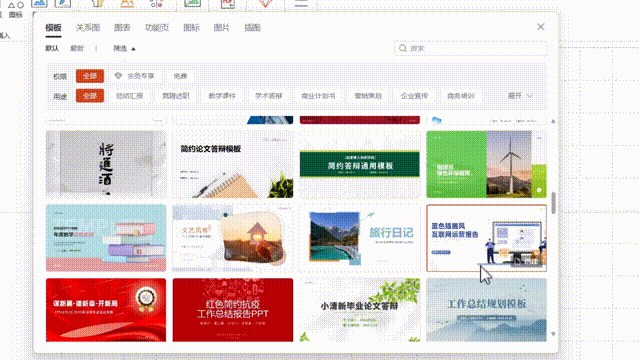Filter by 免费 templates
Viewport: 640px width, 360px height.
coord(180,76)
